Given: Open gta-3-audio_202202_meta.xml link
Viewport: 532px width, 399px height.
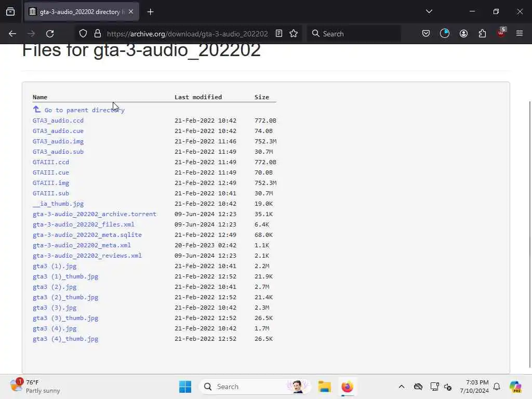Looking at the screenshot, I should (82, 245).
